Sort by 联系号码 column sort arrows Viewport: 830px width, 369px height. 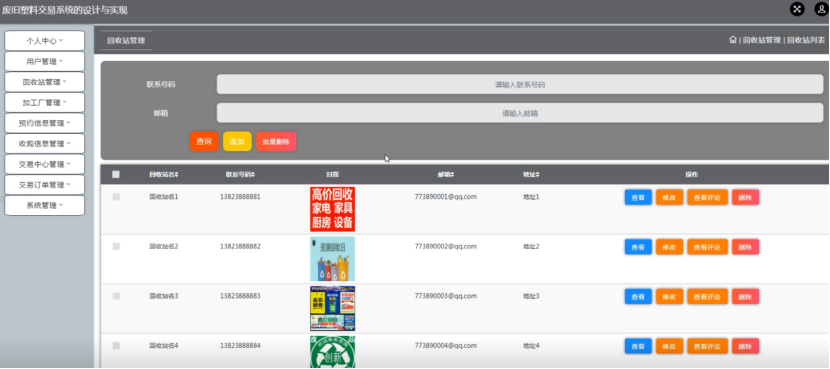253,175
